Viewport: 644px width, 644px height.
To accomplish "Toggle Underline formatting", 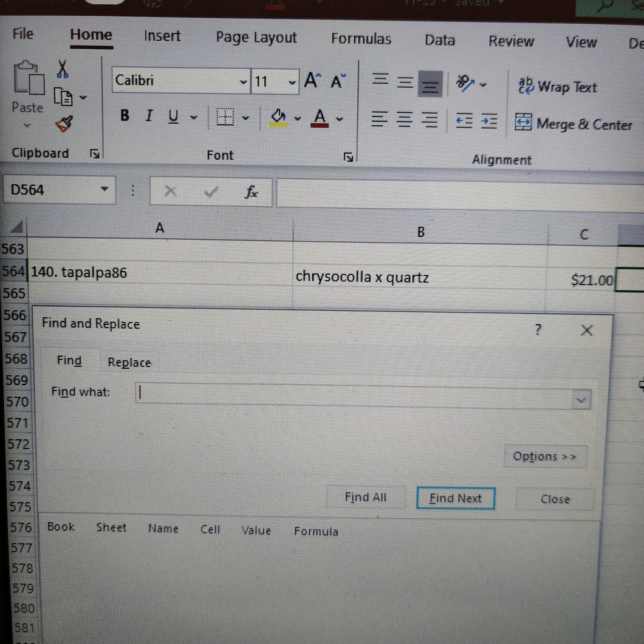I will point(173,116).
